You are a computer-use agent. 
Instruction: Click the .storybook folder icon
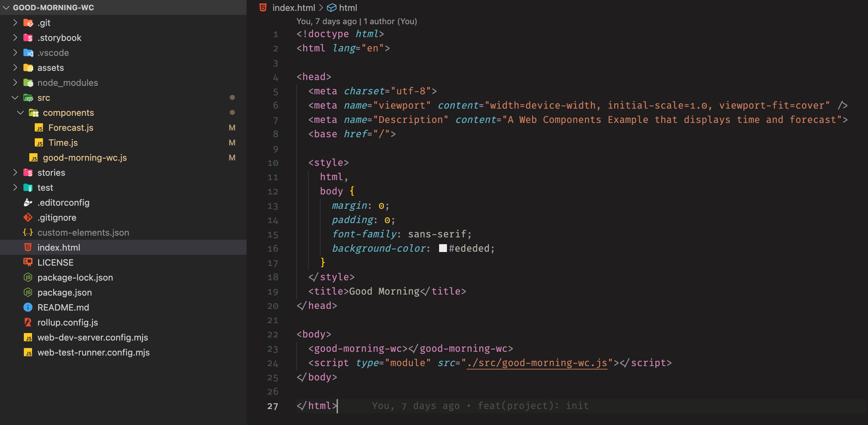click(28, 38)
